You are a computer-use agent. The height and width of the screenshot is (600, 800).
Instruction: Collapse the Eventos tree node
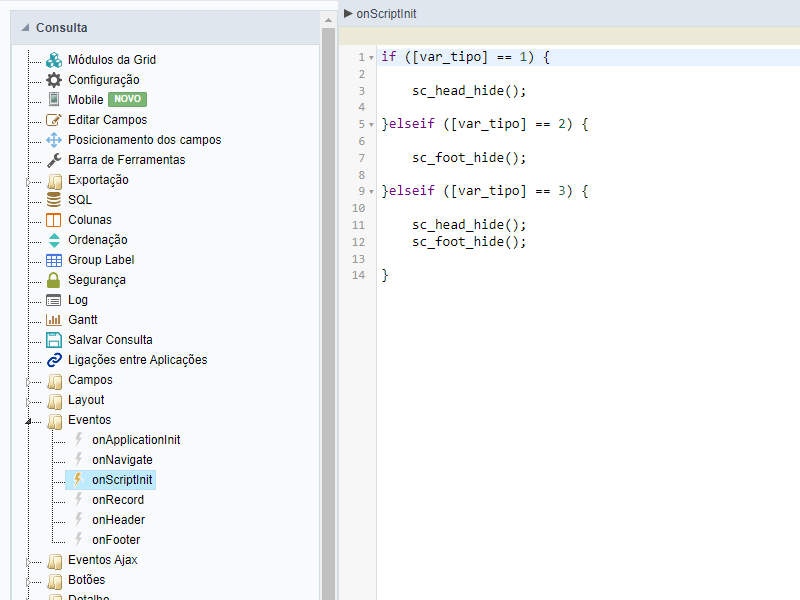tap(28, 421)
